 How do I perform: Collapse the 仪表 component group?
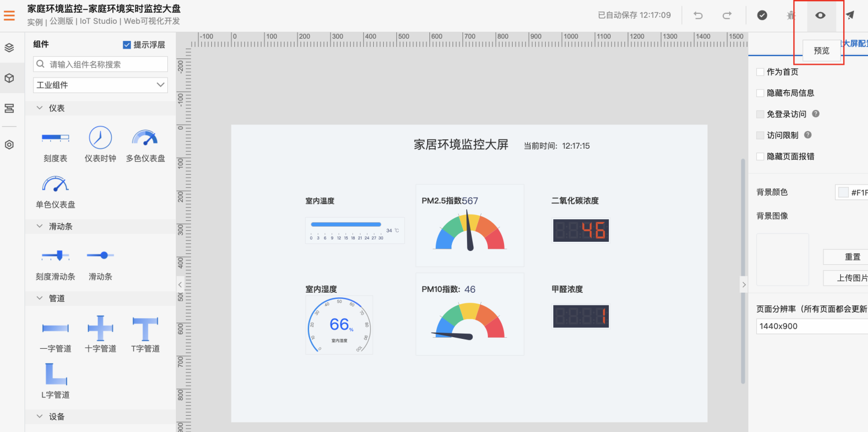point(40,108)
